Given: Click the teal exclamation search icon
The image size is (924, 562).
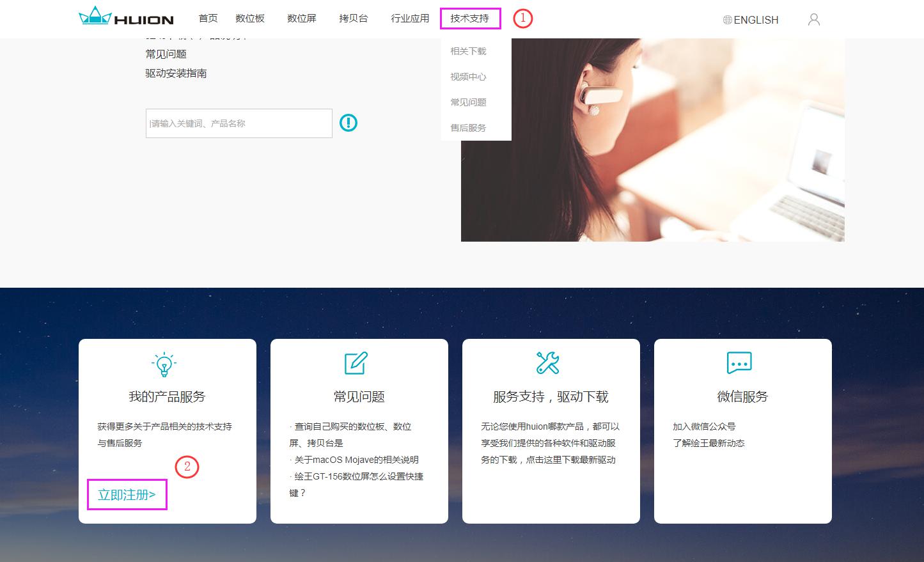Looking at the screenshot, I should click(x=348, y=122).
